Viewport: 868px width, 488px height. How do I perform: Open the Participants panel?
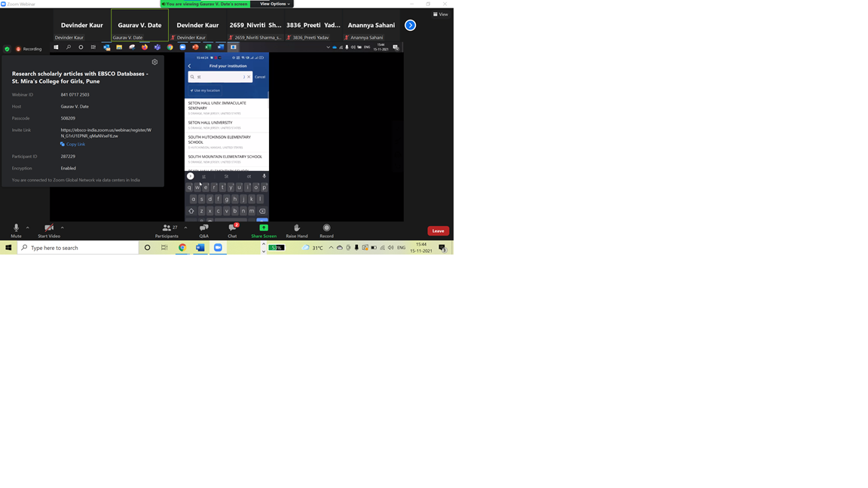pos(167,227)
